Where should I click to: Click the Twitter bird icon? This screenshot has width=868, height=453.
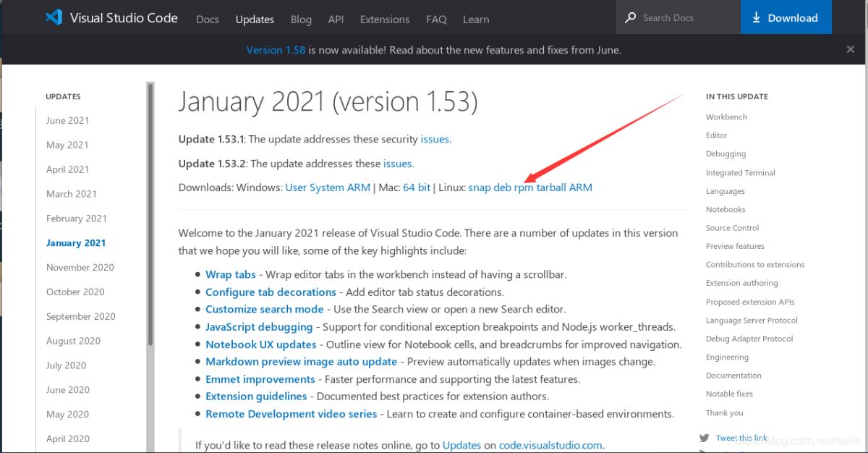[705, 438]
